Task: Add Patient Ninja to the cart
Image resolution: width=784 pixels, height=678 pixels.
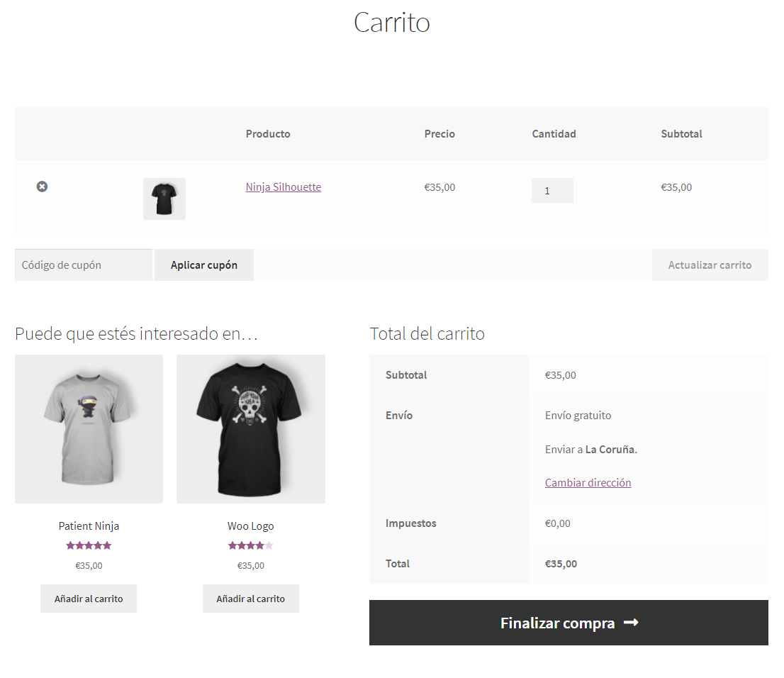Action: point(89,599)
